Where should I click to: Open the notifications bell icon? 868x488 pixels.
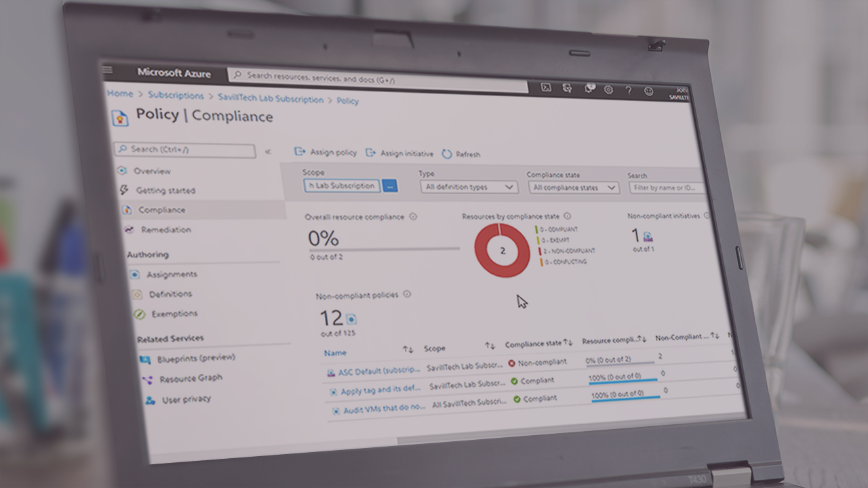589,89
